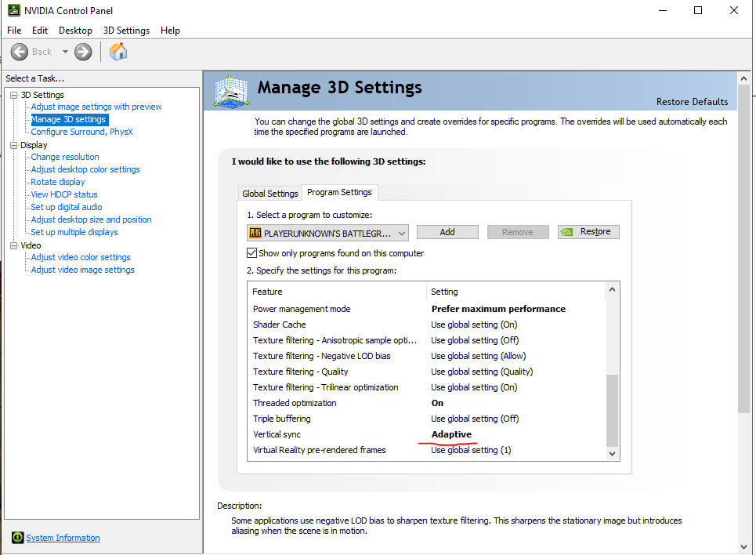Minimize the NVIDIA Control Panel window
Viewport: 756px width, 555px height.
tap(663, 10)
